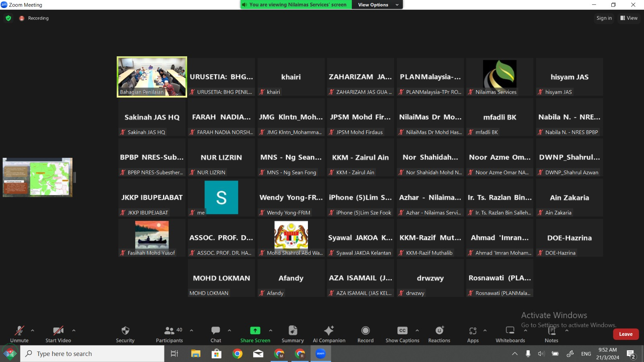Select Mohd Shahrol's coat of arms tile
The image size is (644, 362).
(291, 238)
